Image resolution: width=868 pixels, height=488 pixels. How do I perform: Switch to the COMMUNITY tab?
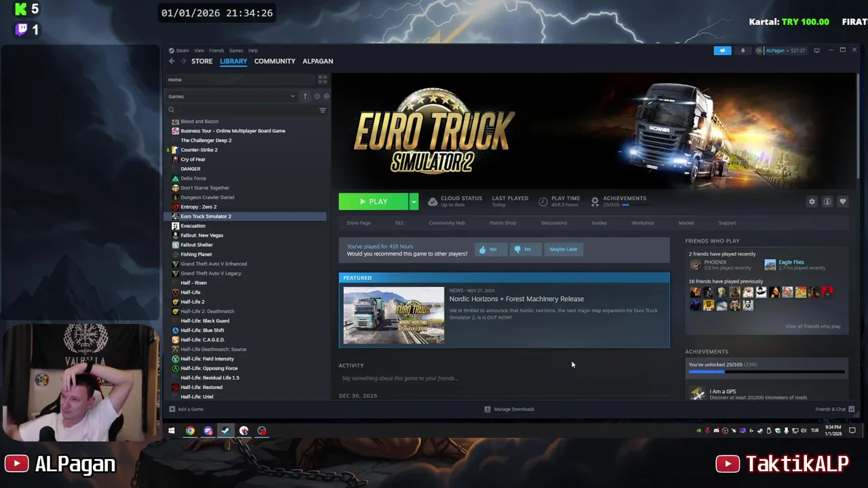(x=275, y=61)
